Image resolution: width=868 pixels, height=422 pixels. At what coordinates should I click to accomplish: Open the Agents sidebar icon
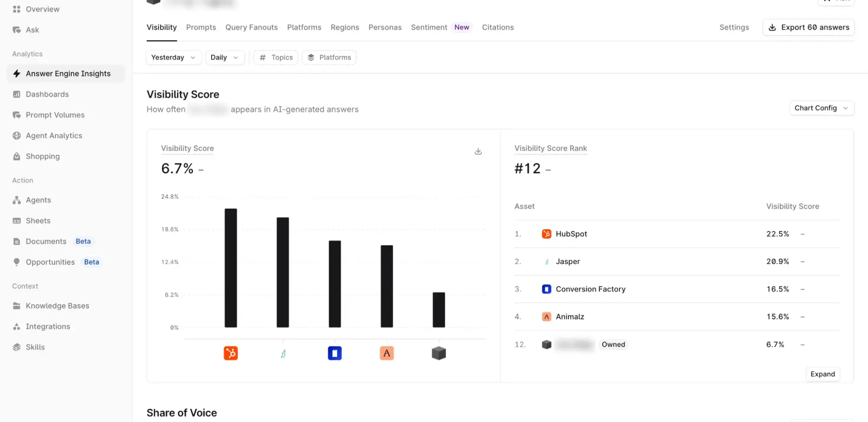tap(17, 200)
